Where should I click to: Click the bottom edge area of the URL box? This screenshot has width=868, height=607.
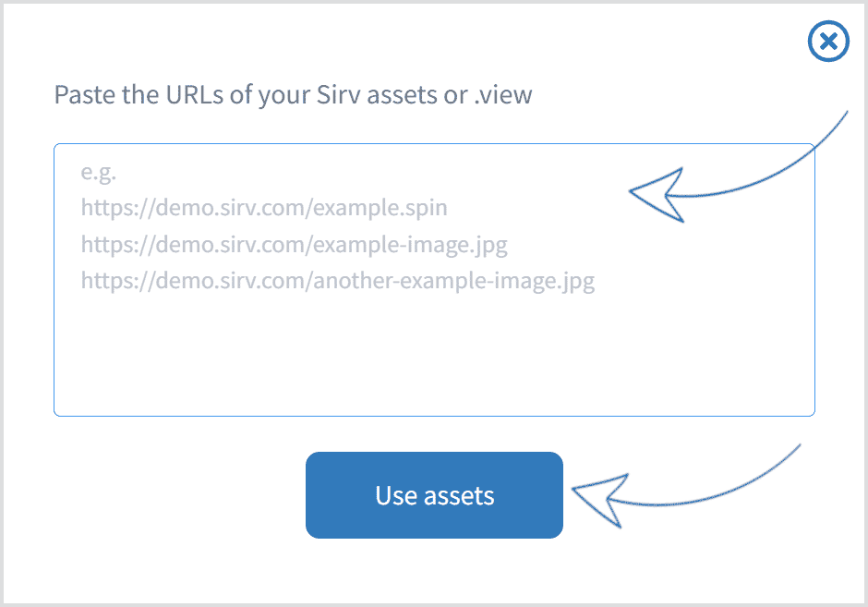click(434, 413)
